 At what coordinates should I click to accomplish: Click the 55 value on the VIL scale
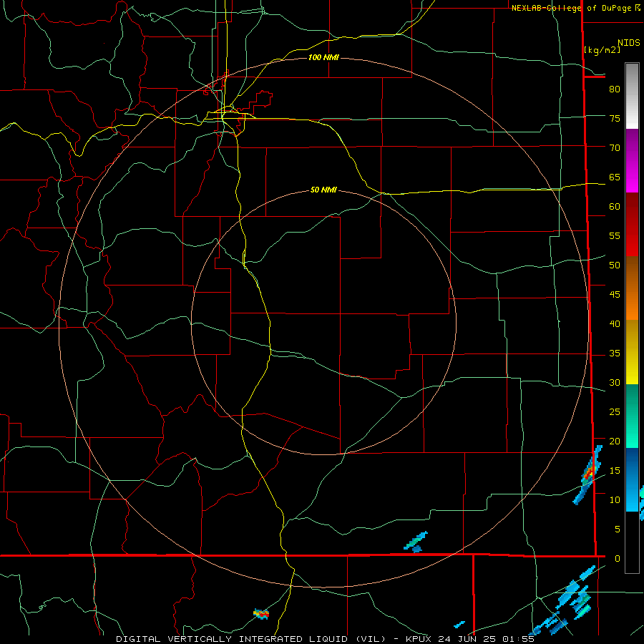(x=615, y=235)
